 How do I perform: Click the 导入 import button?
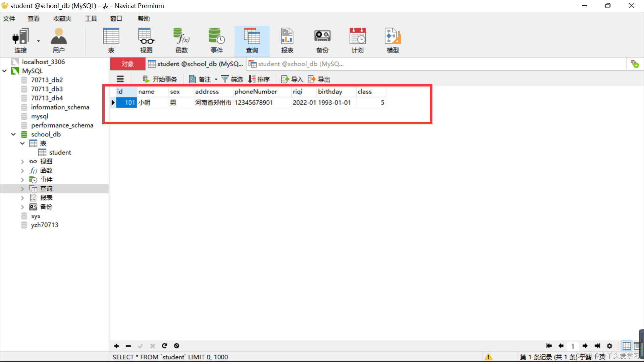(x=292, y=79)
